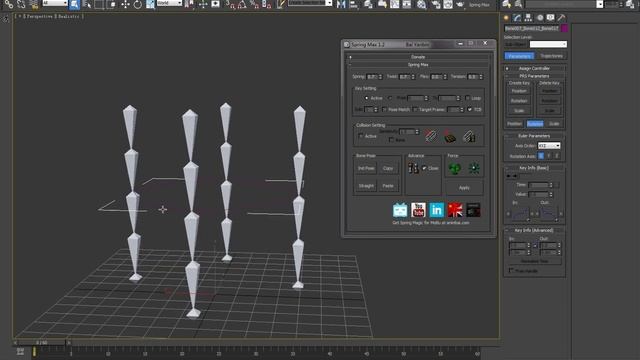The image size is (640, 360).
Task: Open the YouTube link icon
Action: point(418,210)
